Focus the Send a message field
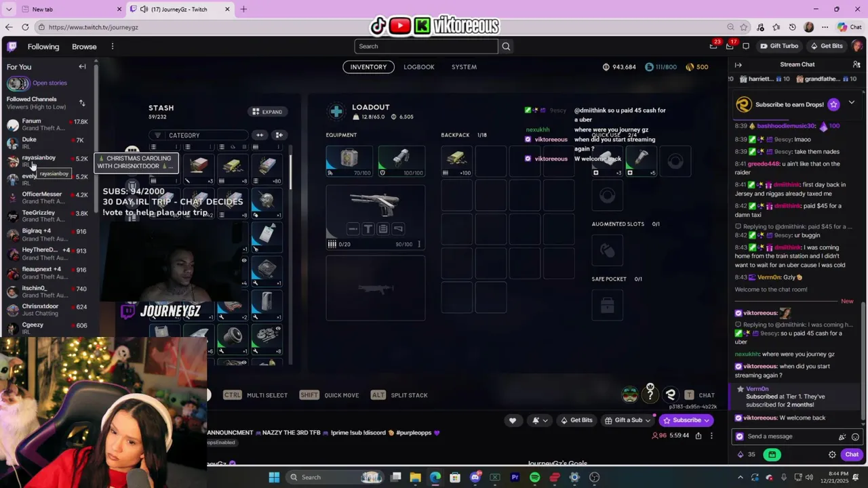Viewport: 868px width, 488px height. (791, 436)
